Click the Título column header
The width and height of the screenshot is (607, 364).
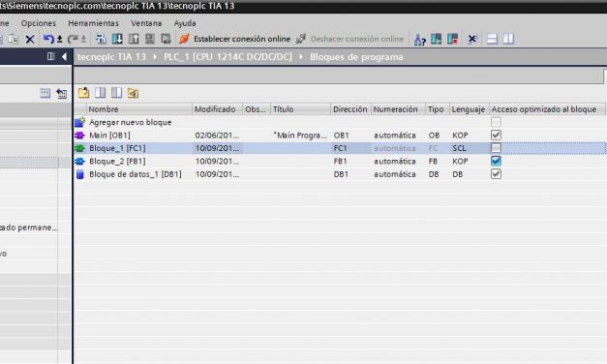[x=300, y=109]
